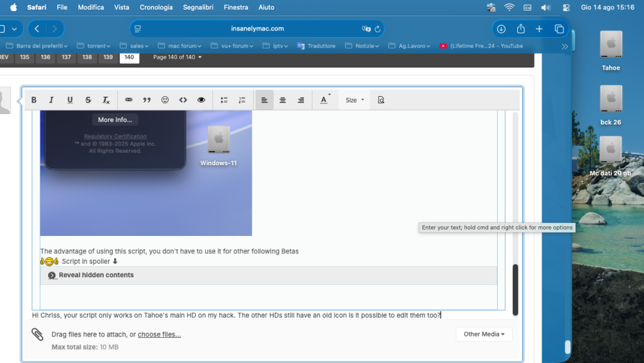Select the Tahoe drive on desktop
This screenshot has width=644, height=363.
(x=611, y=51)
